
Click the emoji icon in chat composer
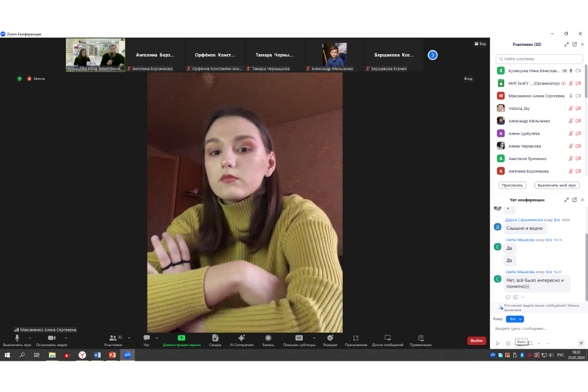click(509, 343)
